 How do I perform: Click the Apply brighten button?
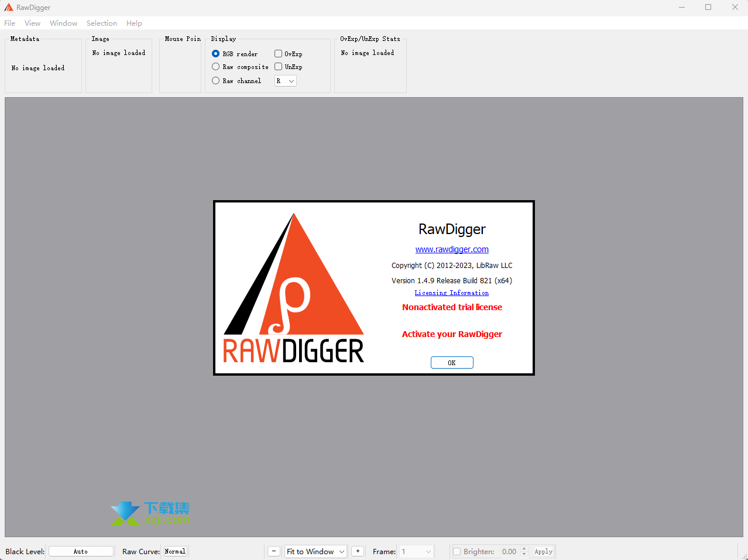point(544,551)
